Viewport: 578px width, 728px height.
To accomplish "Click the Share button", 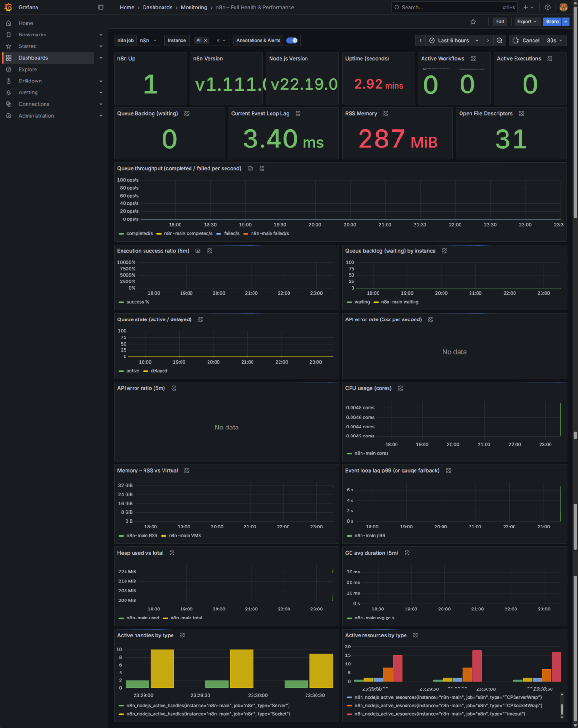I will click(x=551, y=21).
